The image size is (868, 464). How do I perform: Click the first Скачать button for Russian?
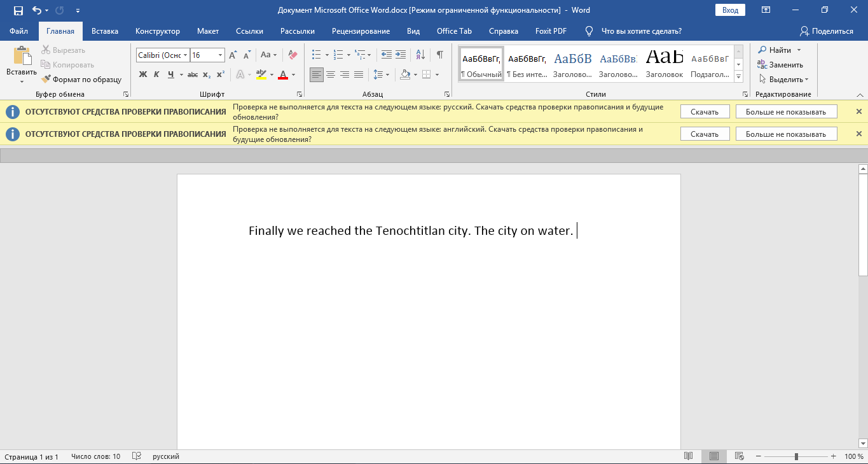point(704,112)
